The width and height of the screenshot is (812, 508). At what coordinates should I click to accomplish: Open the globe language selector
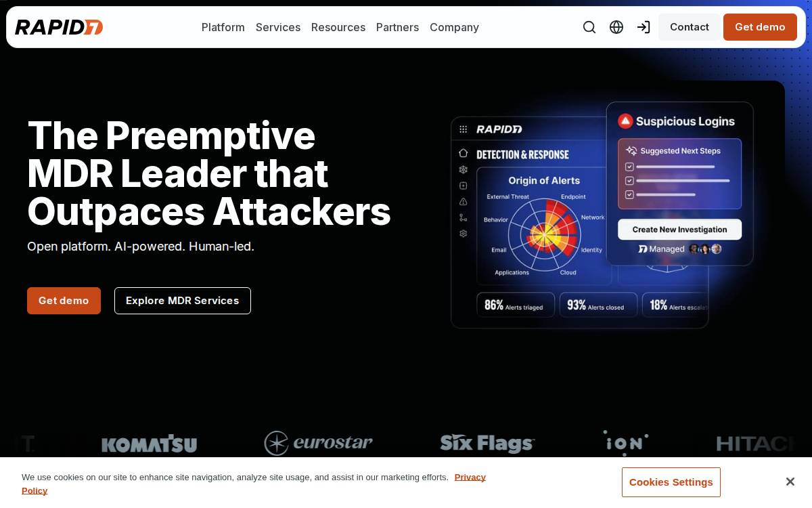tap(616, 27)
